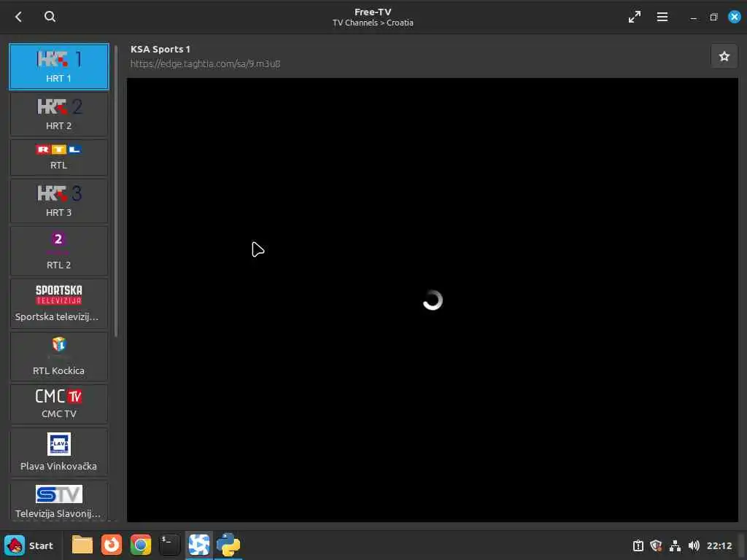Viewport: 747px width, 560px height.
Task: Select the CMC TV channel
Action: pyautogui.click(x=58, y=404)
